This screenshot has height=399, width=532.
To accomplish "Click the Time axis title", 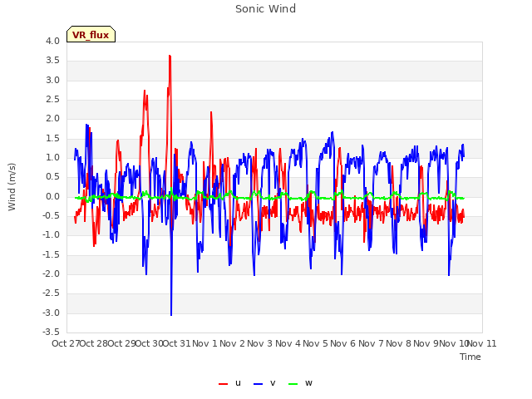I will tap(470, 357).
